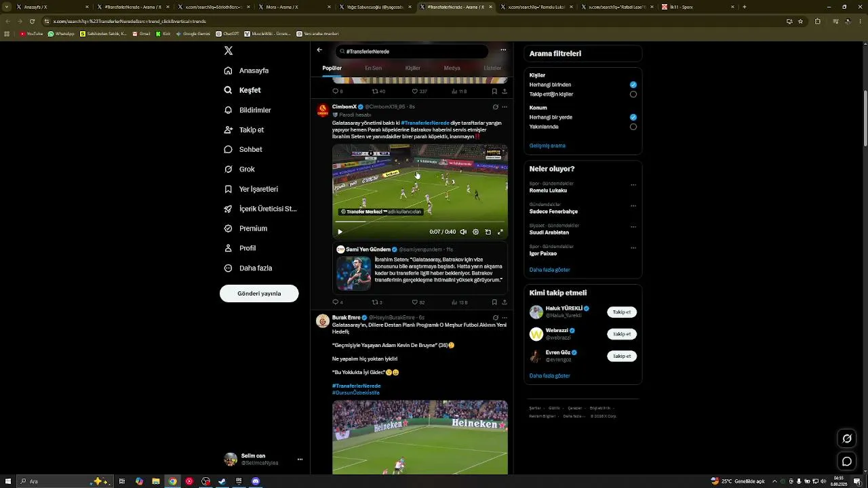
Task: Open the YouTube bookmark
Action: [31, 34]
